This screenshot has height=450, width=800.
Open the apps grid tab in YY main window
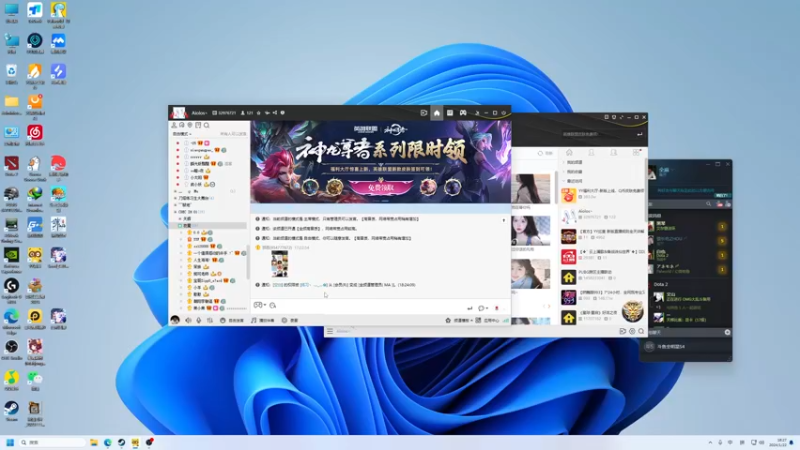click(636, 153)
